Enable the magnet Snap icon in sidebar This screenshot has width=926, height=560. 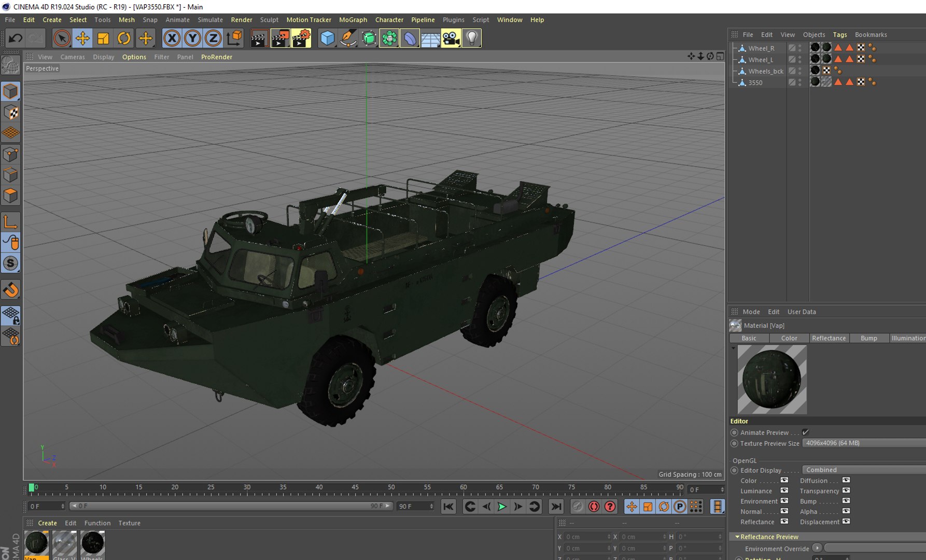(11, 290)
